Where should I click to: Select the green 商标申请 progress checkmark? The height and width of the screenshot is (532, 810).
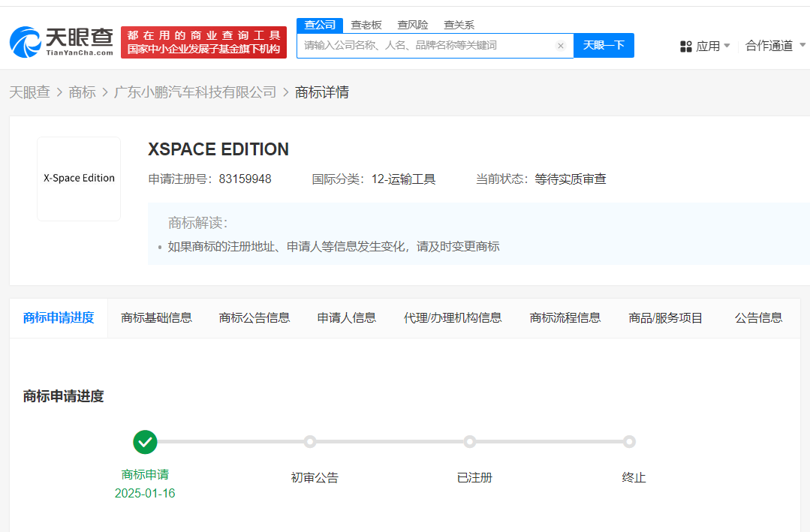(x=145, y=442)
